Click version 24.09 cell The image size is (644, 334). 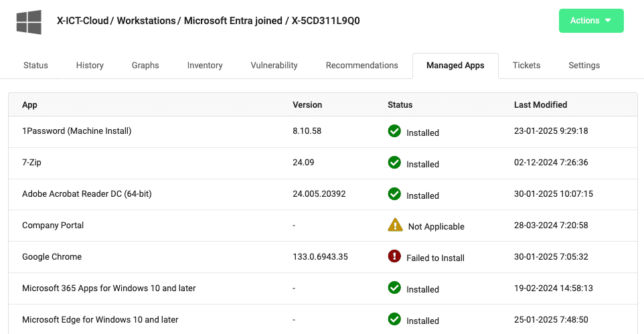(x=303, y=162)
